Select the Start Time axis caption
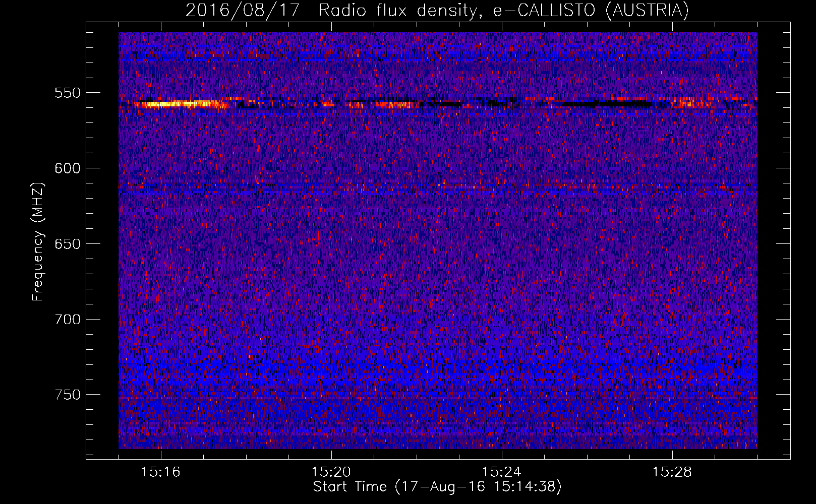816x504 pixels. point(437,487)
